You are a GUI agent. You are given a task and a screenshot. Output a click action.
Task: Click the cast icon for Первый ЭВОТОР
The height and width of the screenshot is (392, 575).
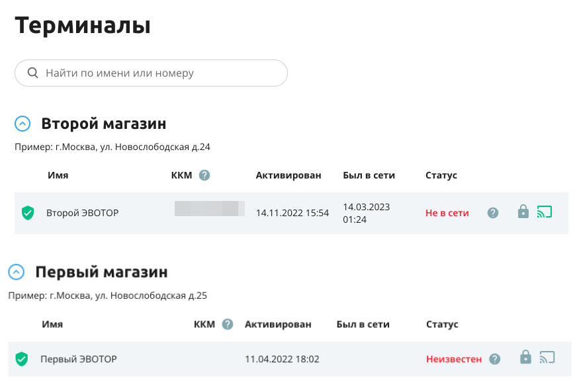tap(547, 357)
